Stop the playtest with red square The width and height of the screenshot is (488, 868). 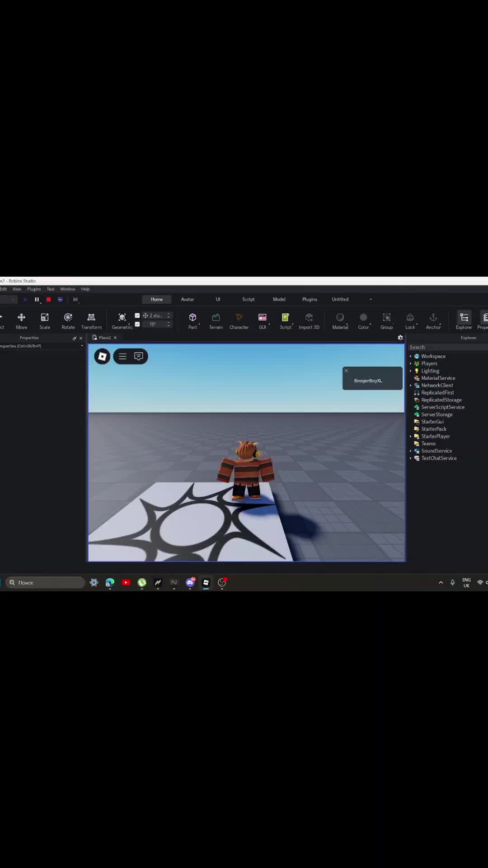pyautogui.click(x=49, y=299)
